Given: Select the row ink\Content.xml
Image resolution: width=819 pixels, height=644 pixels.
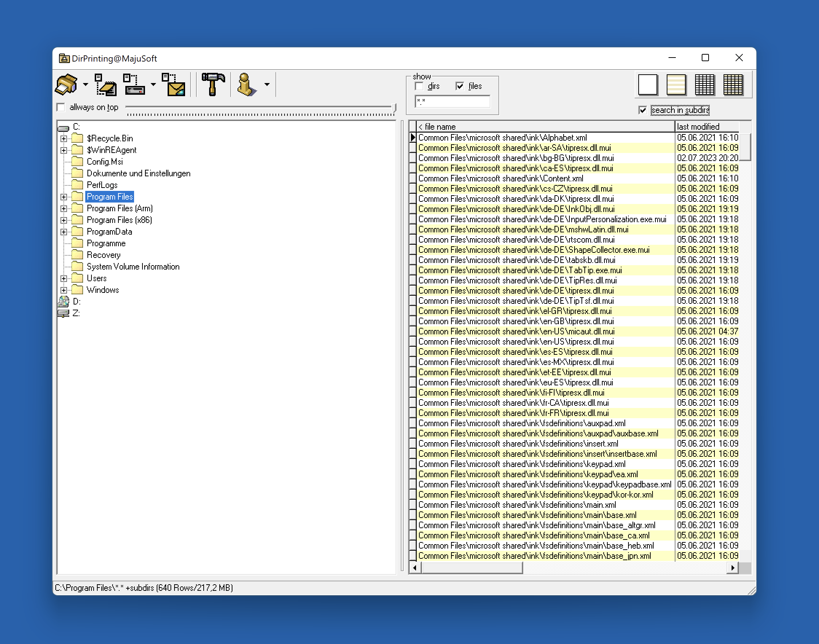Looking at the screenshot, I should (545, 178).
